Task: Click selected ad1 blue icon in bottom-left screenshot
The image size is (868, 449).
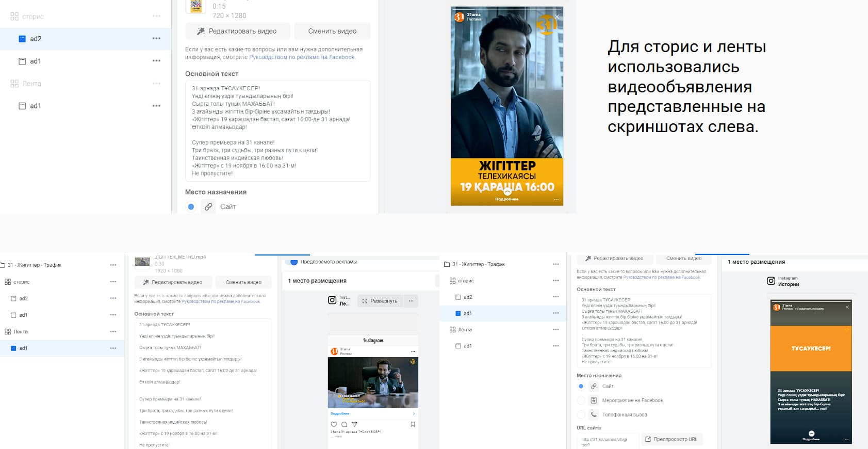Action: [x=13, y=348]
